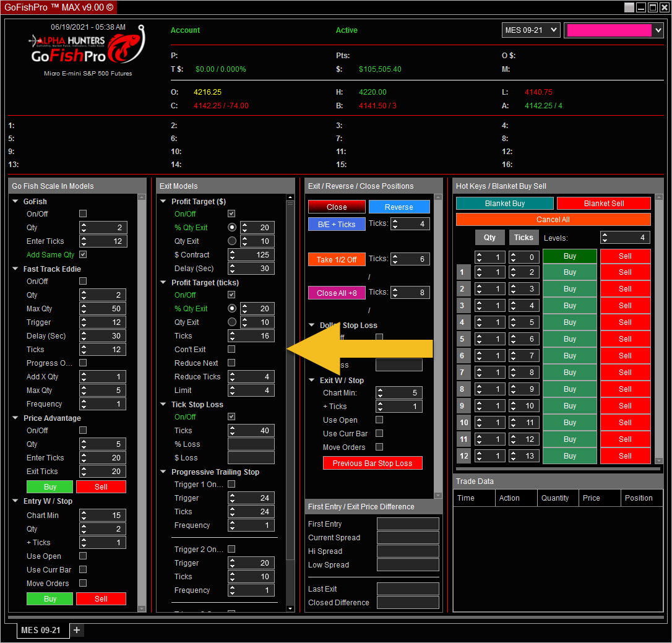Click Buy on hot key row 5

click(569, 339)
